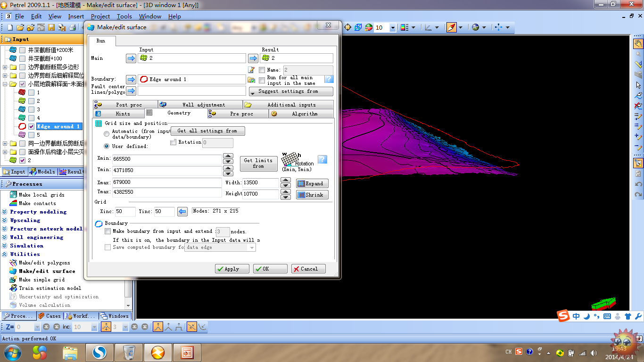Image resolution: width=644 pixels, height=362 pixels.
Task: Select the hand viewing mode tool
Action: click(638, 44)
